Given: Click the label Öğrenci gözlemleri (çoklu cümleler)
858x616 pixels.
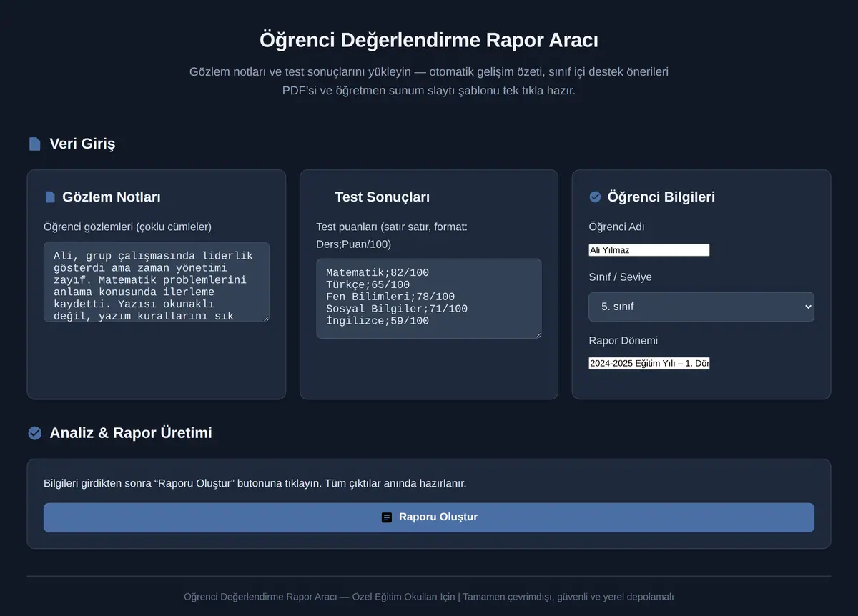Looking at the screenshot, I should 128,227.
